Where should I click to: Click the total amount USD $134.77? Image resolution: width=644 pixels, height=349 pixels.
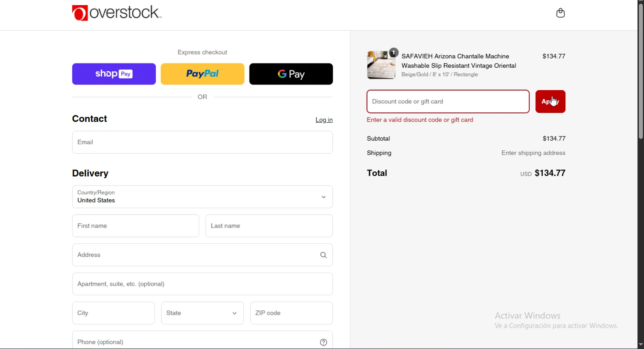(x=543, y=173)
